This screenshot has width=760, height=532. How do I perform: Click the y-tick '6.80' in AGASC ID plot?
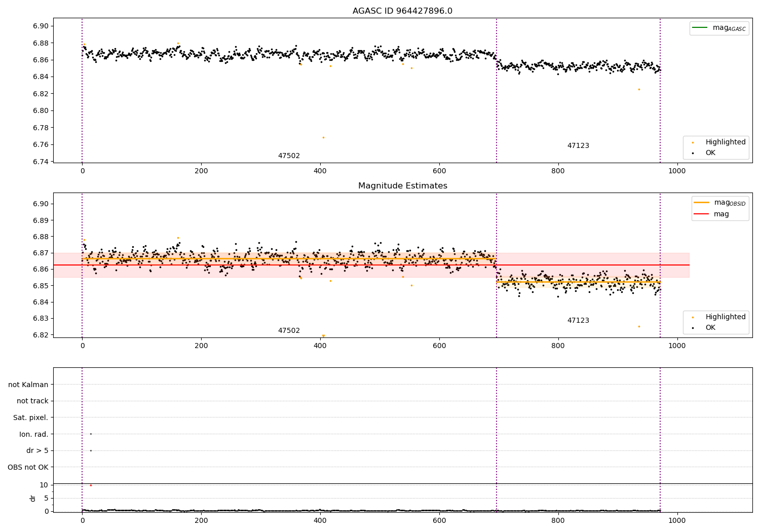(40, 110)
